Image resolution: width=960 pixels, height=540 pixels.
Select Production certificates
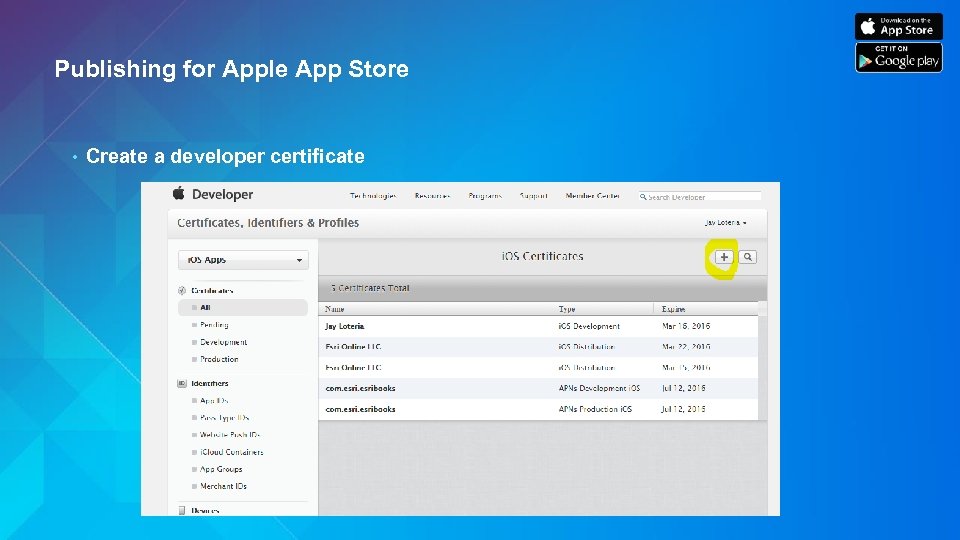[x=219, y=359]
